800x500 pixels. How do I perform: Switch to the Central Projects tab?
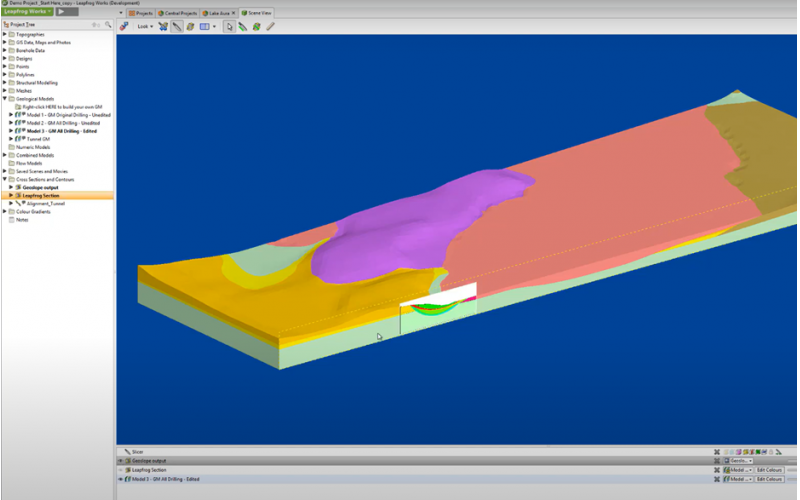tap(178, 13)
